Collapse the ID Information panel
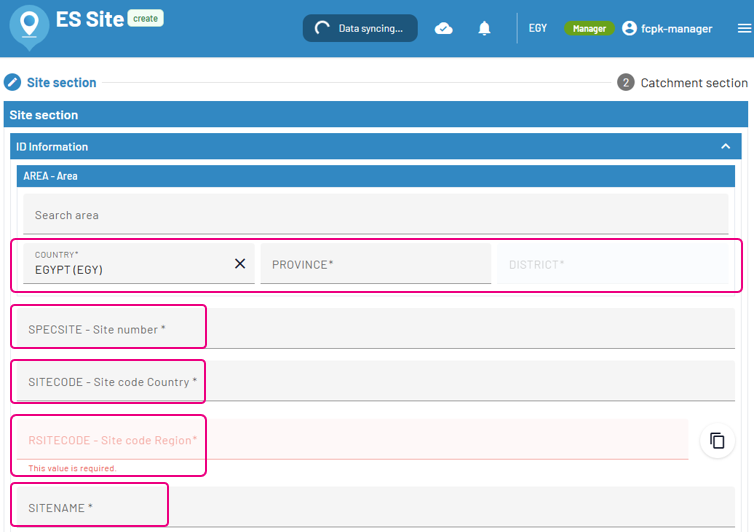The image size is (754, 532). [725, 147]
